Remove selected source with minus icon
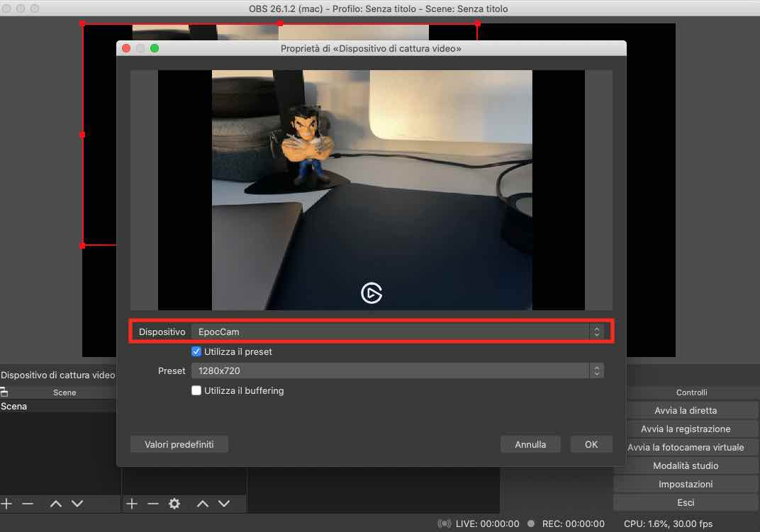Viewport: 760px width, 532px height. click(x=153, y=504)
